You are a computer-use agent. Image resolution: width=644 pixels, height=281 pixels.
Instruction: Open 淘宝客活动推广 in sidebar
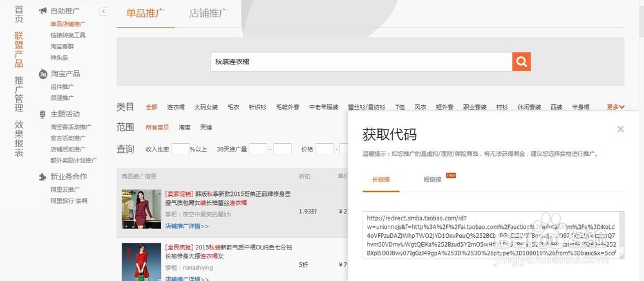pos(71,127)
